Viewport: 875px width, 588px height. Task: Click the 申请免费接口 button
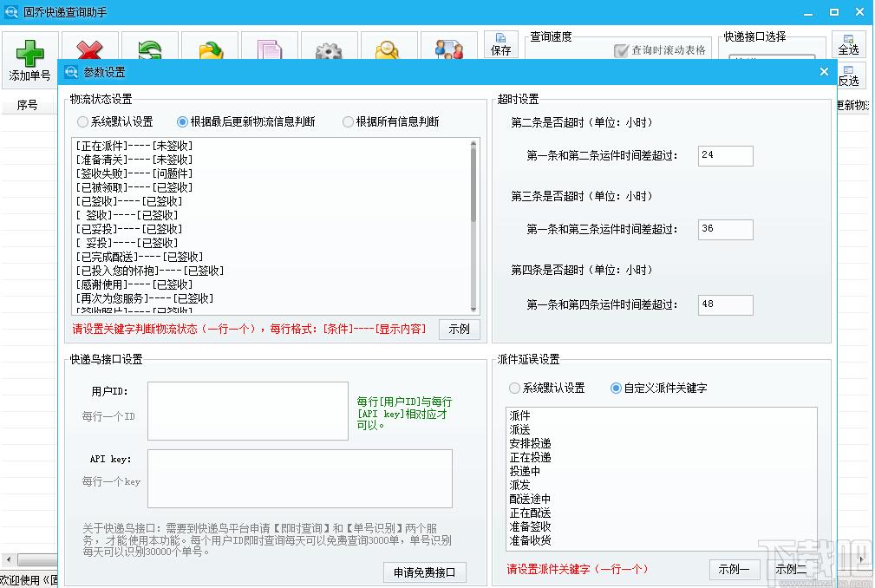[x=425, y=572]
